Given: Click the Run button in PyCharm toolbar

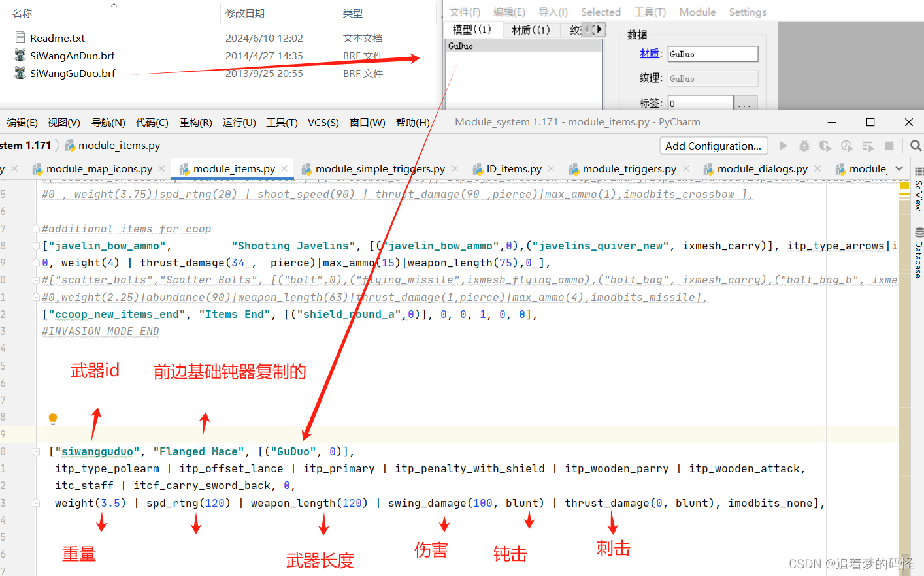Looking at the screenshot, I should (784, 146).
